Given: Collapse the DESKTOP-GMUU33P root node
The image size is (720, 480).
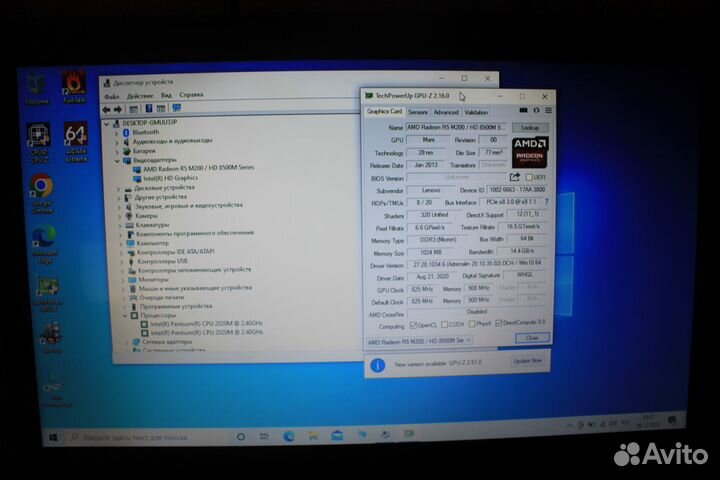Looking at the screenshot, I should (107, 124).
